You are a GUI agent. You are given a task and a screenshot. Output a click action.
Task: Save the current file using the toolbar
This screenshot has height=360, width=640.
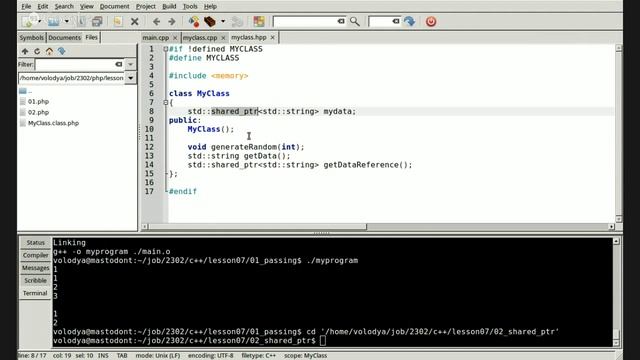pos(81,21)
